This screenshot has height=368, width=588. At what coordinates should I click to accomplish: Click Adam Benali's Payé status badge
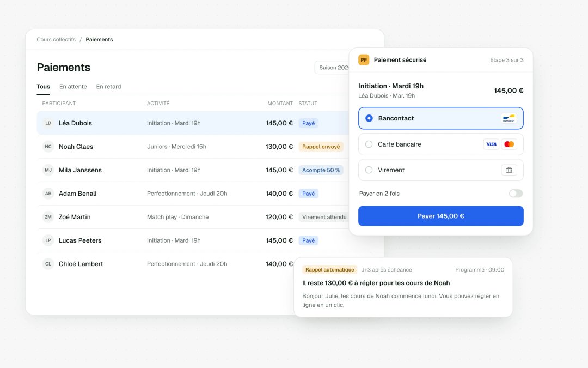pyautogui.click(x=308, y=194)
